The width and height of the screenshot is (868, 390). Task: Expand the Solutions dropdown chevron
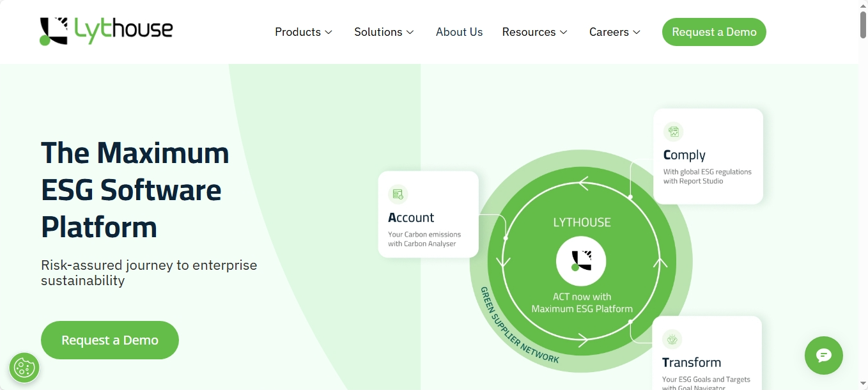point(410,32)
